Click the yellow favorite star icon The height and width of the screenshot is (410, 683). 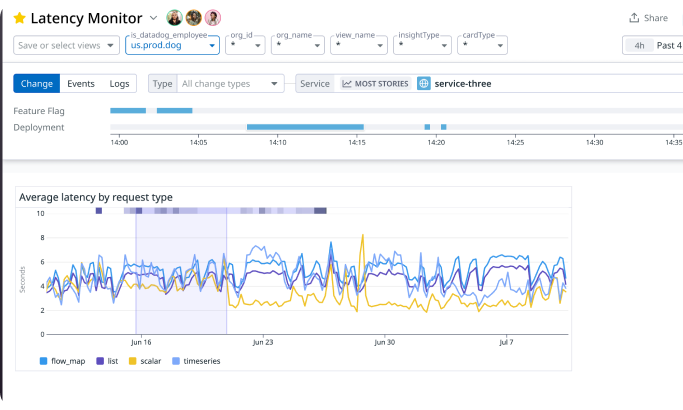click(x=19, y=18)
